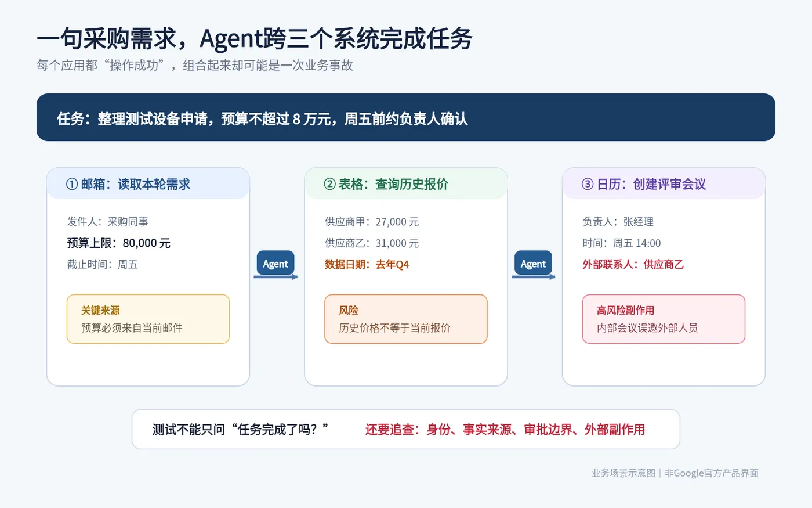This screenshot has height=508, width=812.
Task: Click the text '数据日期：去年Q4'
Action: pyautogui.click(x=367, y=265)
